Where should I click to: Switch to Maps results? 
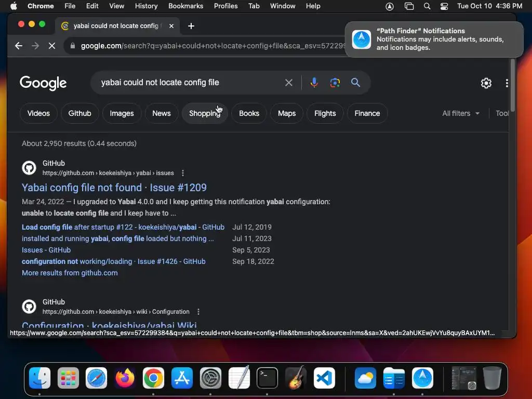(287, 113)
